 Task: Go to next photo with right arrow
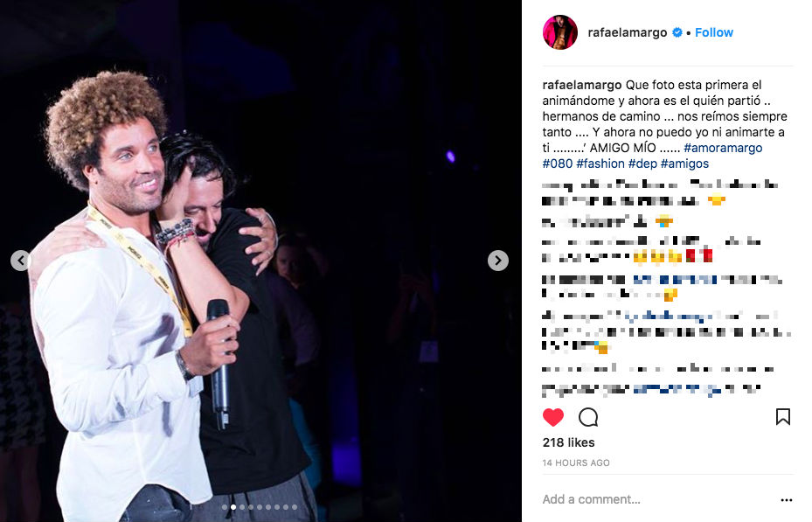click(x=497, y=261)
